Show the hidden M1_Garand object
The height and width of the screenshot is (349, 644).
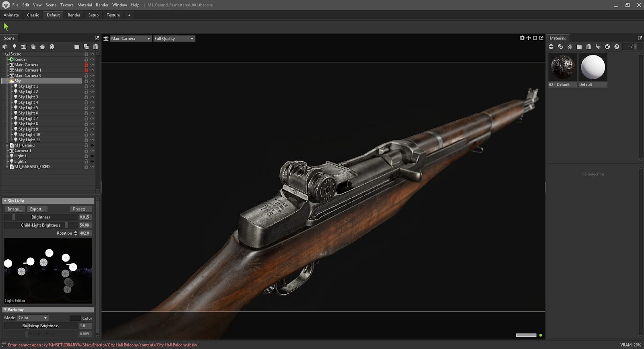point(92,145)
